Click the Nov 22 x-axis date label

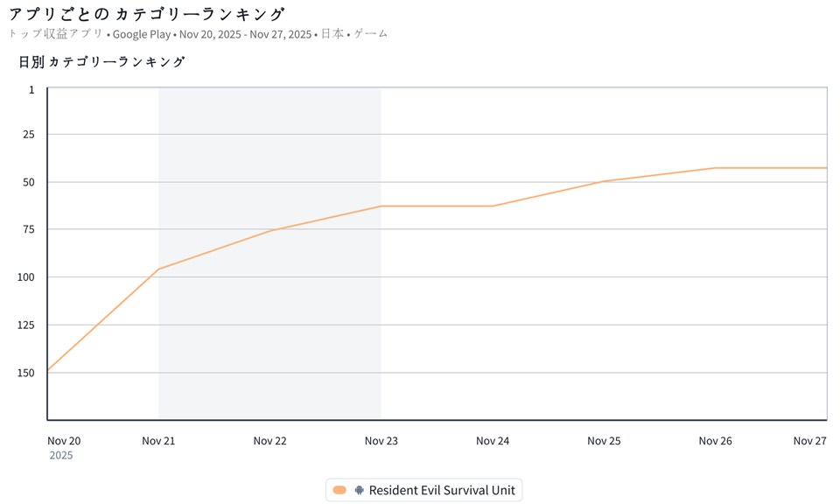(x=269, y=441)
